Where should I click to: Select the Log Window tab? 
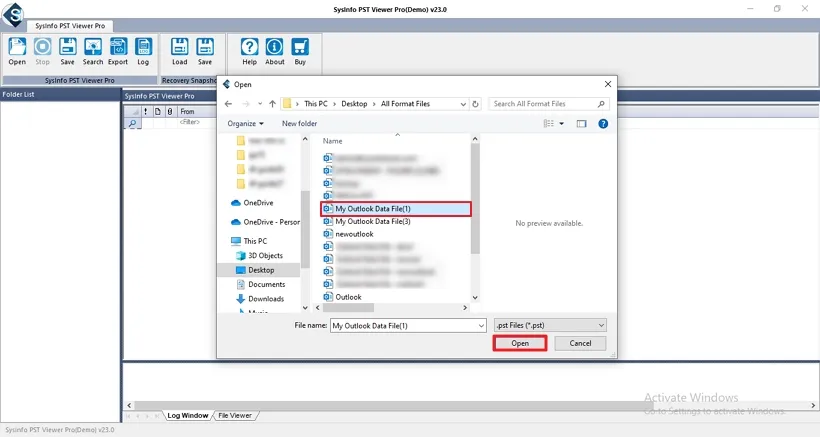[x=187, y=415]
